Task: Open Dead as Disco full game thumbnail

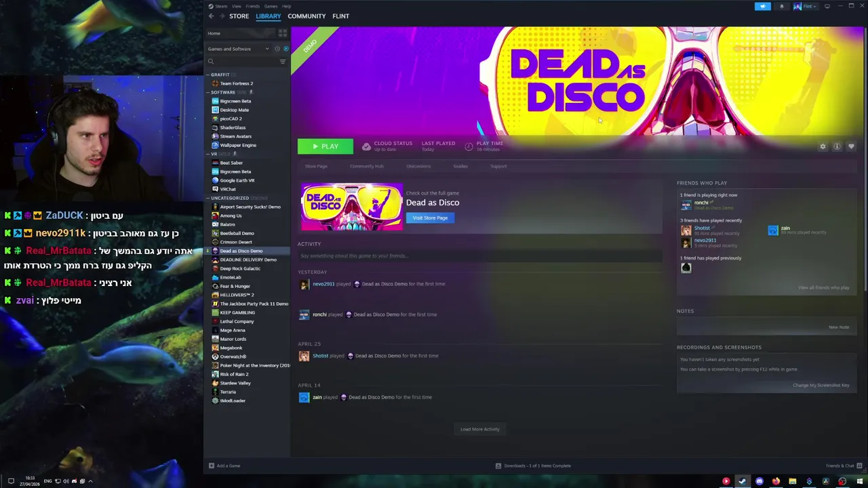Action: [x=352, y=207]
